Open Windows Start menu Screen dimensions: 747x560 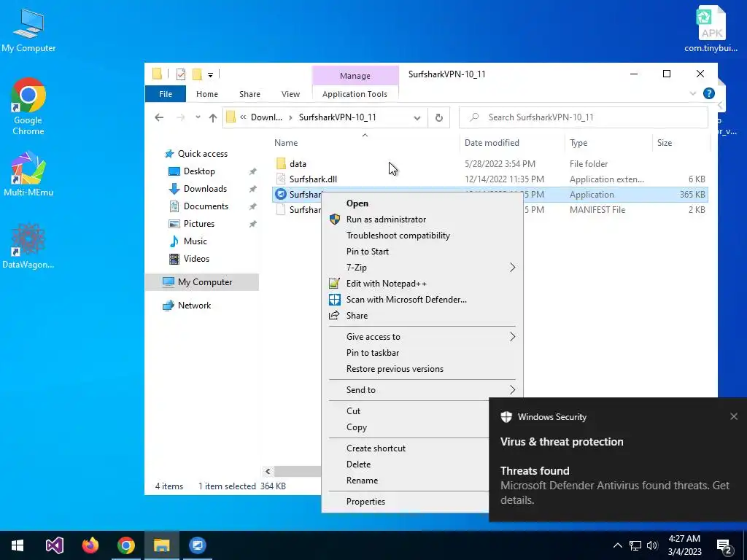18,545
